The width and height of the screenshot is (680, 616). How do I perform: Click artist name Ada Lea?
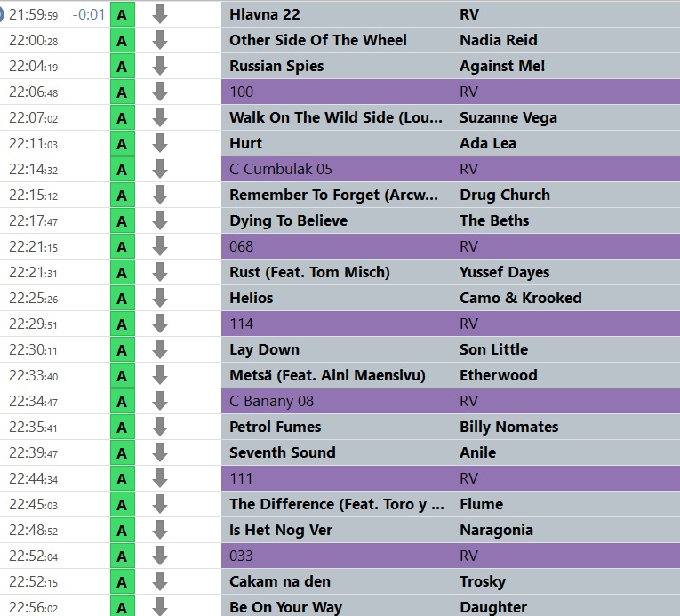click(x=488, y=144)
